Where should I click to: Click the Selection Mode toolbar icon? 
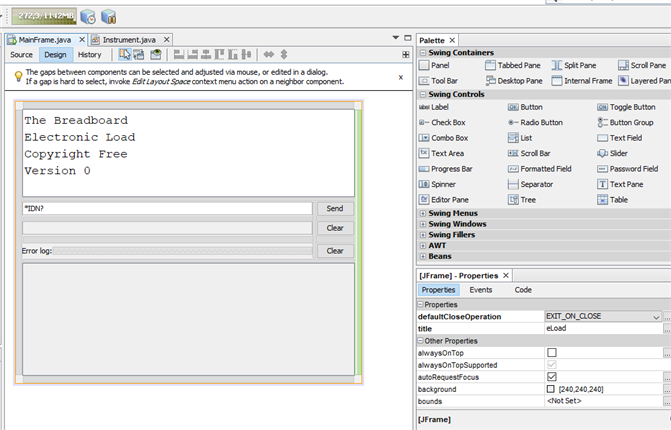125,55
